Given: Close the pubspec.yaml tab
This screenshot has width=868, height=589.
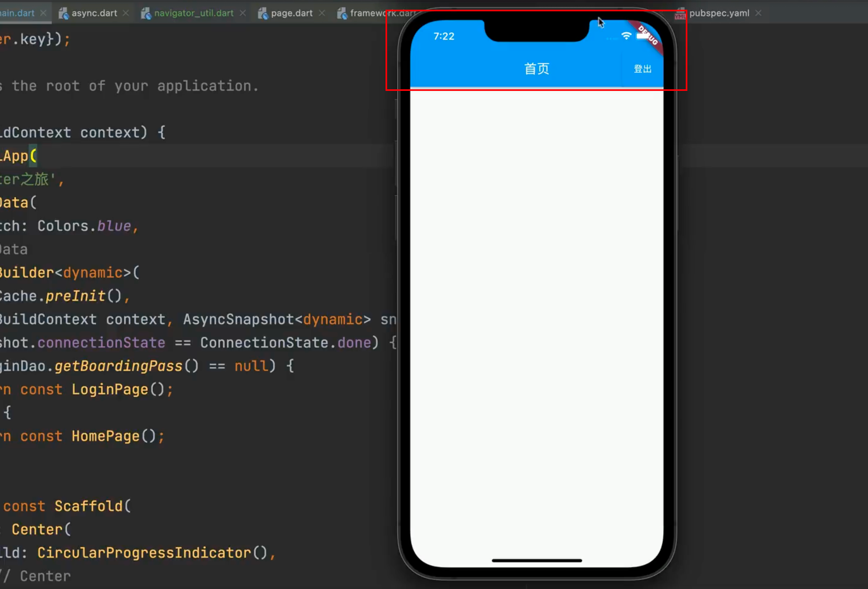Looking at the screenshot, I should 758,13.
